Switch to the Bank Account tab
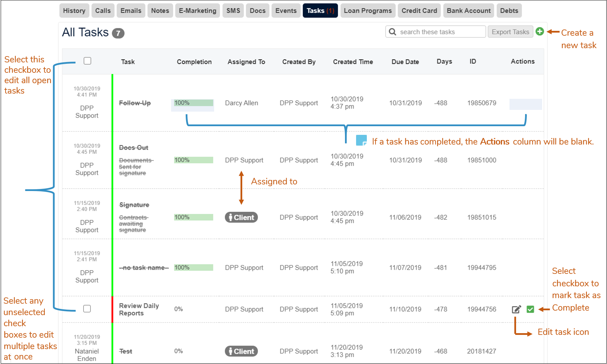607x364 pixels. [x=468, y=10]
